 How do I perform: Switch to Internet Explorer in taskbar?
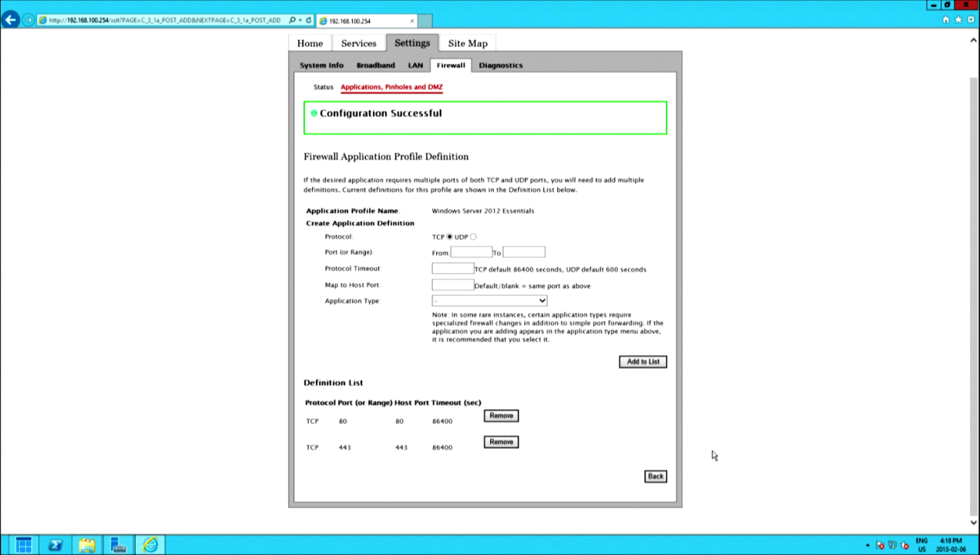coord(150,545)
